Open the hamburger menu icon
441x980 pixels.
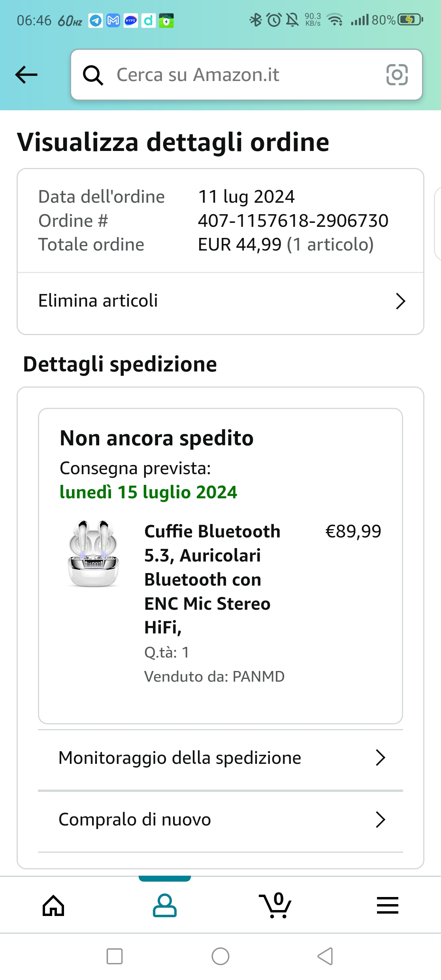(387, 905)
